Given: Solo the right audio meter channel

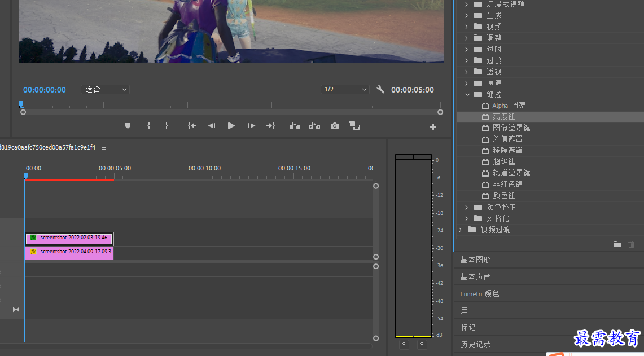Looking at the screenshot, I should click(x=422, y=345).
